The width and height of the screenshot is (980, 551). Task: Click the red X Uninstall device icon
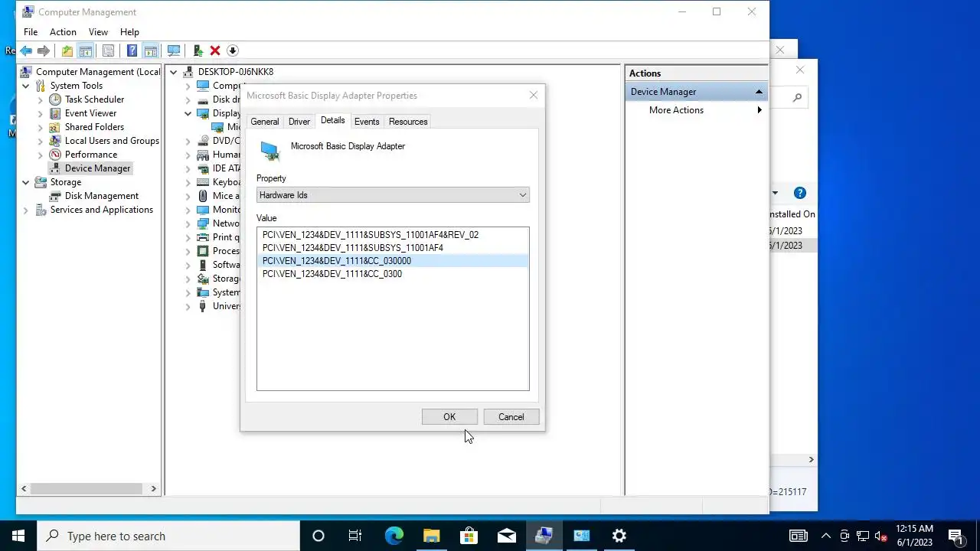(x=215, y=51)
